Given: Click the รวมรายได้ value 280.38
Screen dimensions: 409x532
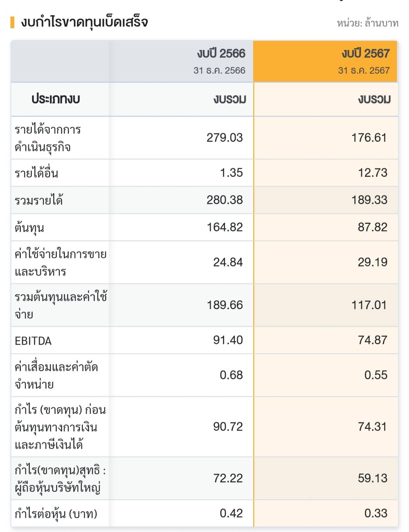Looking at the screenshot, I should (224, 200).
